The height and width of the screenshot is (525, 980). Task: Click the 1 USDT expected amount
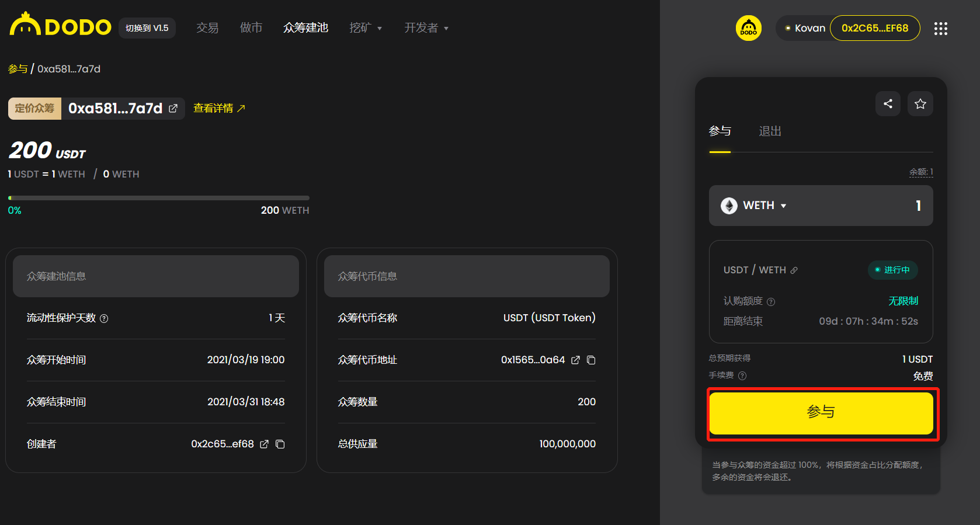[918, 359]
